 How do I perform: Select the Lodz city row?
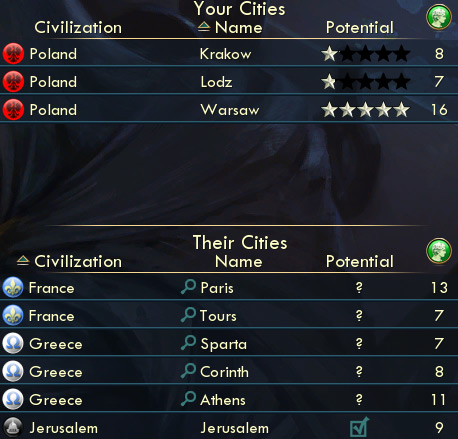point(229,82)
